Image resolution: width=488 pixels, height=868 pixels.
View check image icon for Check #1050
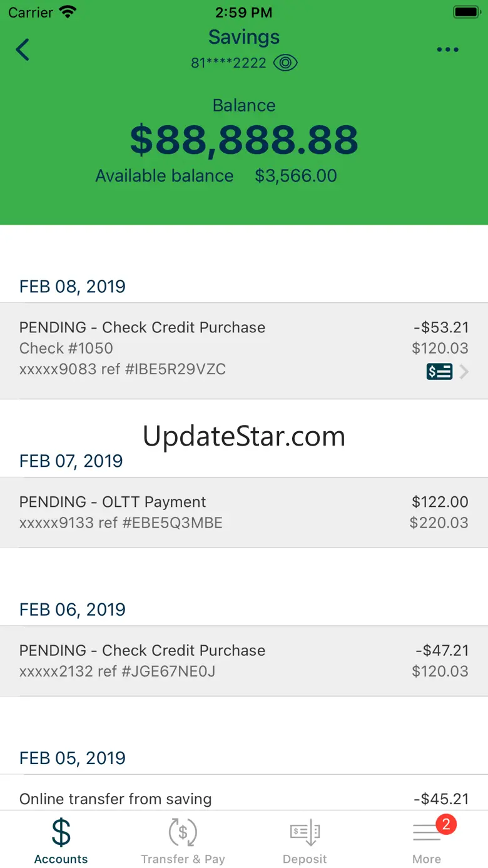coord(439,372)
